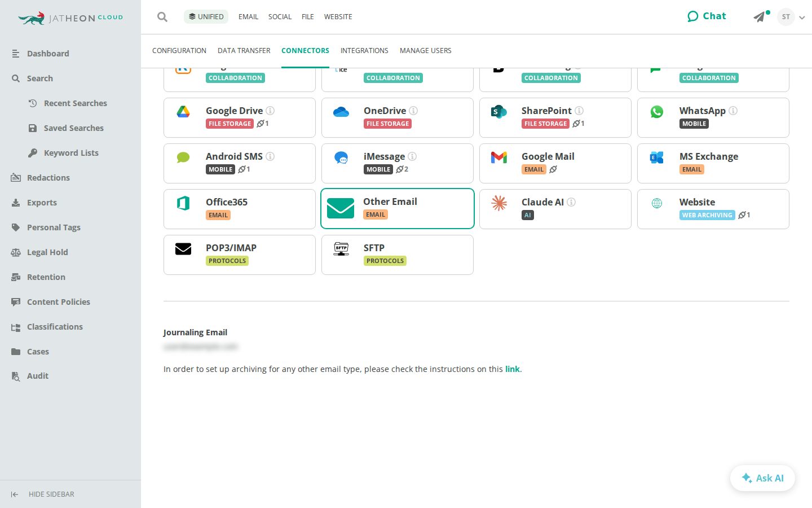The image size is (812, 508).
Task: Show info for OneDrive connector
Action: coord(413,111)
